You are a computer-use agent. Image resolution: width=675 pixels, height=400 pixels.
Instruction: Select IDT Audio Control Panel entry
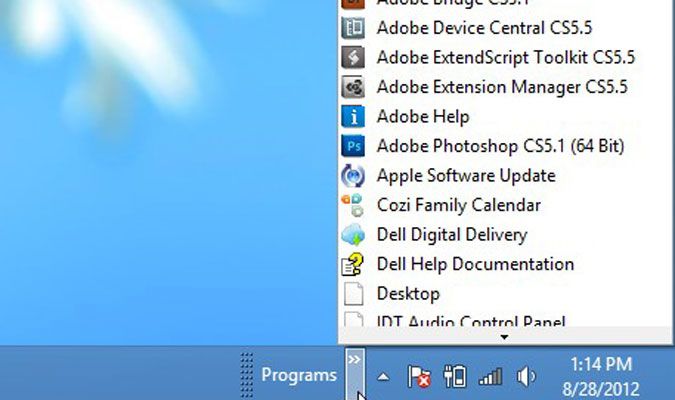click(x=471, y=321)
